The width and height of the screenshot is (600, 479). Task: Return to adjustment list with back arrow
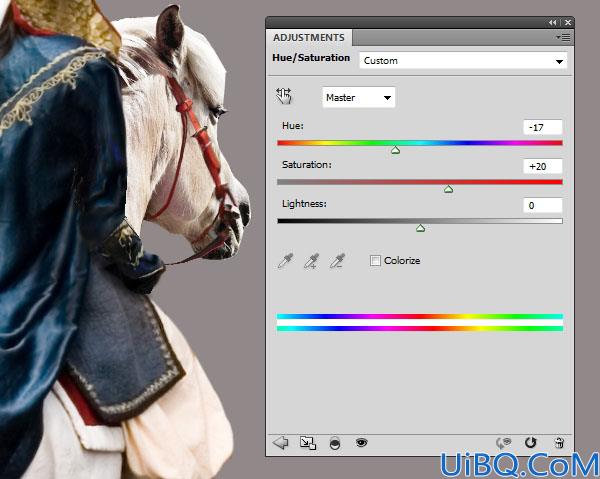tap(280, 443)
